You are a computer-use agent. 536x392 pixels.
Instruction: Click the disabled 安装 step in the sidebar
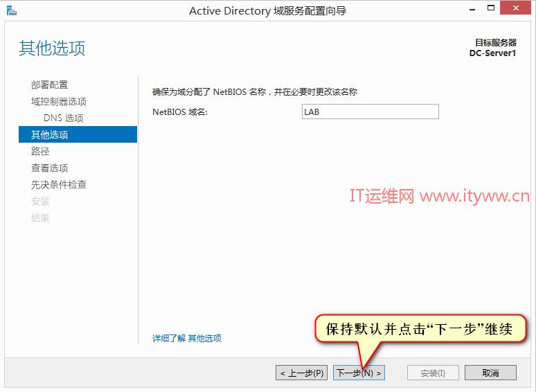40,202
